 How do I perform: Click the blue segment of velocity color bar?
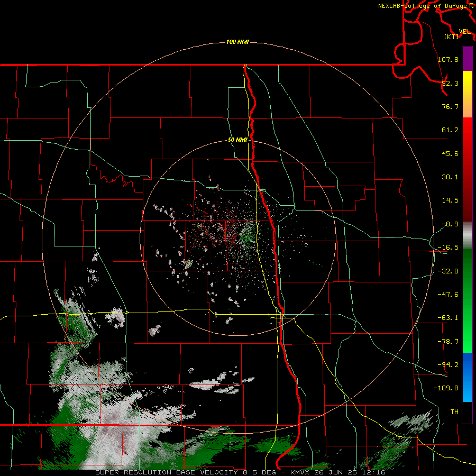(x=467, y=377)
